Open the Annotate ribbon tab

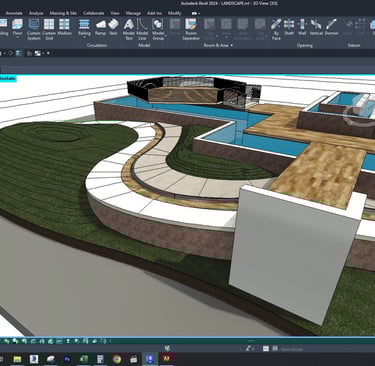click(14, 13)
